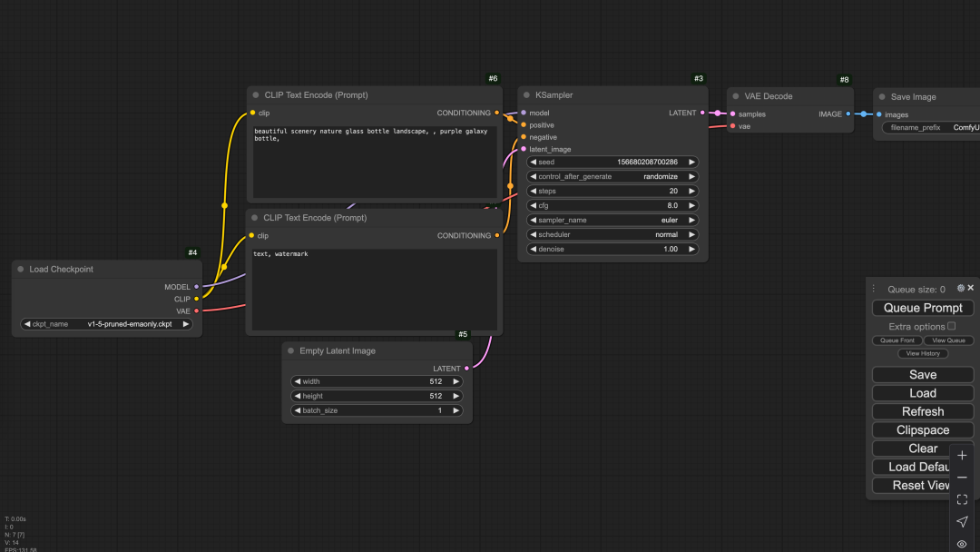Viewport: 980px width, 552px height.
Task: Close the queue menu panel
Action: point(971,288)
